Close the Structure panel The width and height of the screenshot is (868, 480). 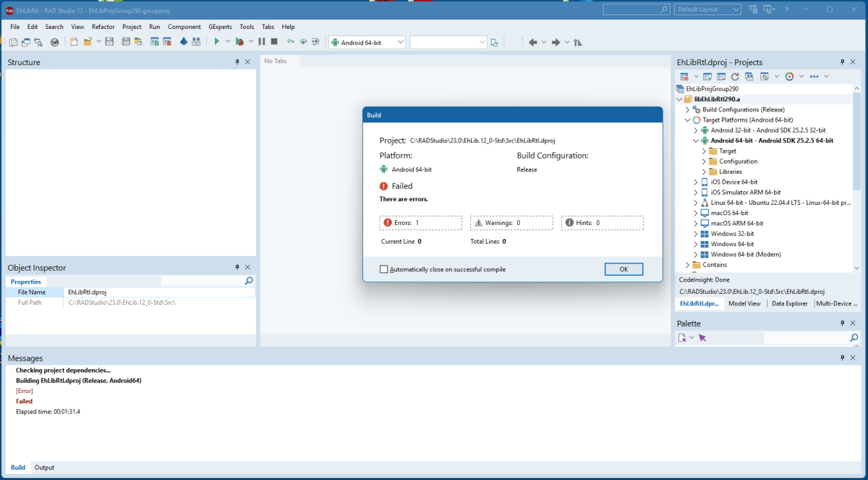(x=247, y=62)
